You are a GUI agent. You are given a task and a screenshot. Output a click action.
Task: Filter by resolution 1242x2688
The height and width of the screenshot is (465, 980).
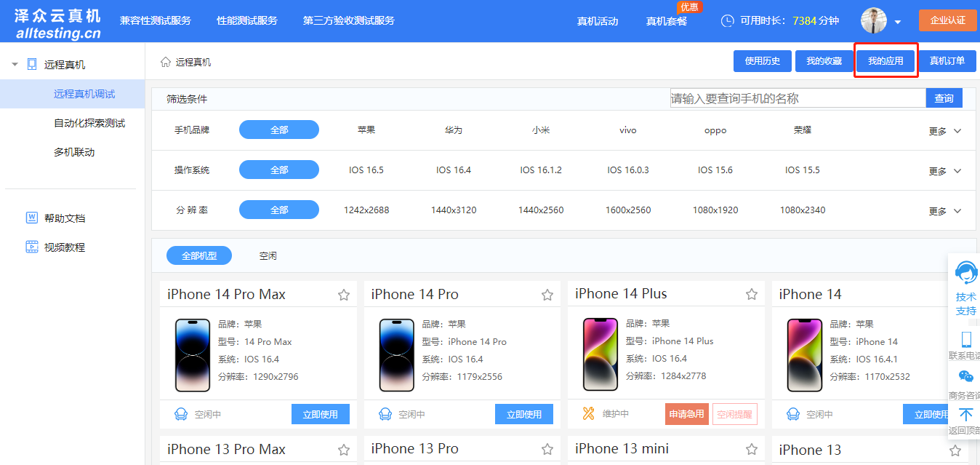point(366,210)
